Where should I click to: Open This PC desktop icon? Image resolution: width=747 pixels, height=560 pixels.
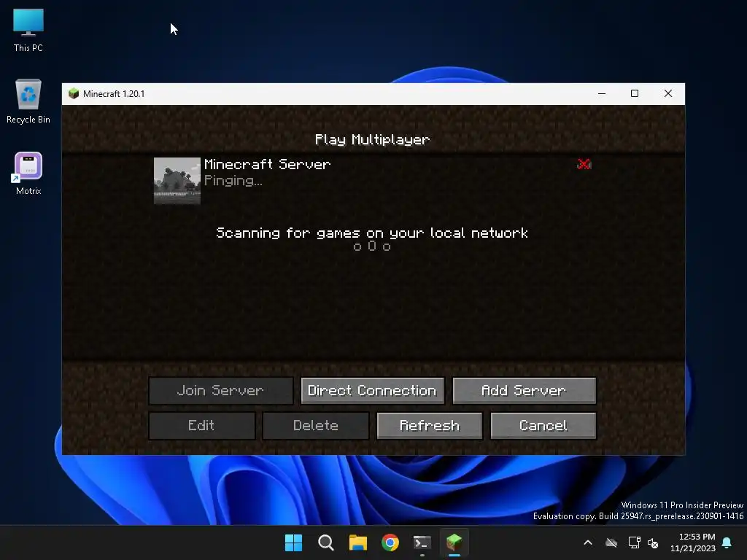pyautogui.click(x=28, y=30)
